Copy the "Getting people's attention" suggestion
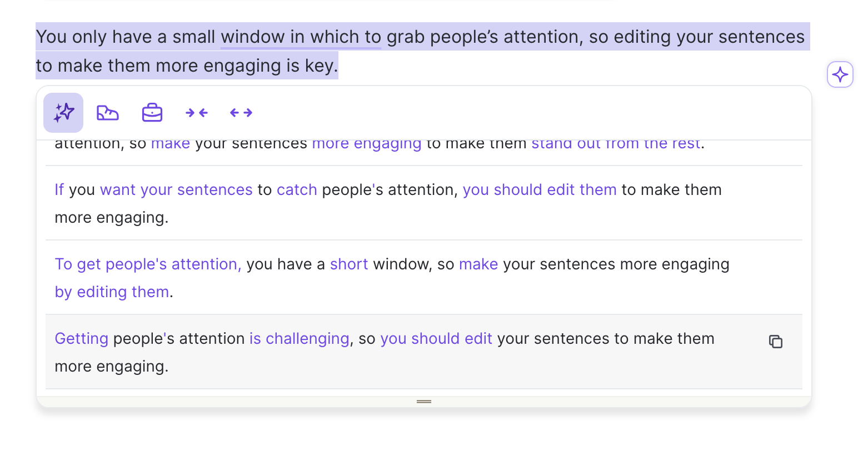 click(775, 342)
